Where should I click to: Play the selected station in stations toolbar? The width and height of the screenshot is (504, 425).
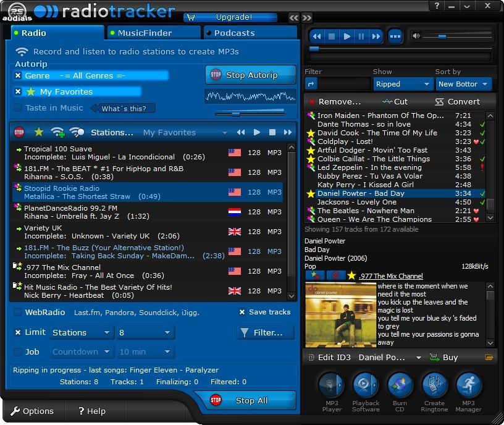[256, 132]
